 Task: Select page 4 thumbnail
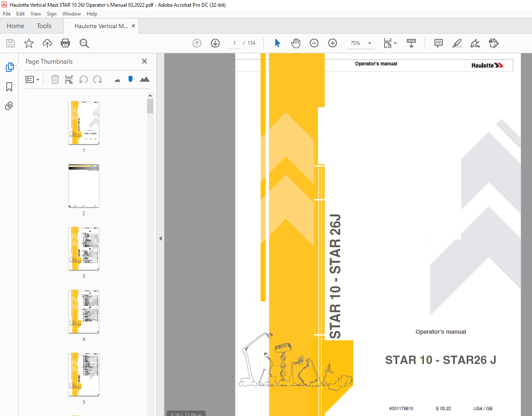pyautogui.click(x=84, y=312)
